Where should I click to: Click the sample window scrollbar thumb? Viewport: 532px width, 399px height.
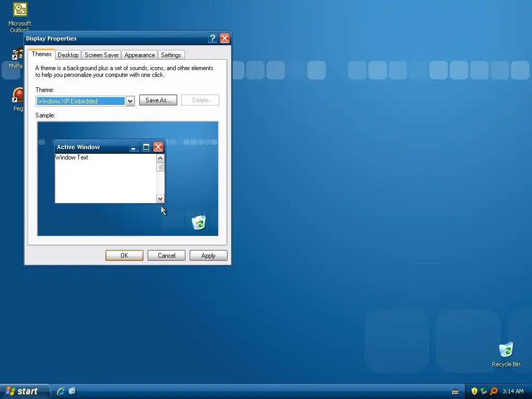pyautogui.click(x=160, y=167)
